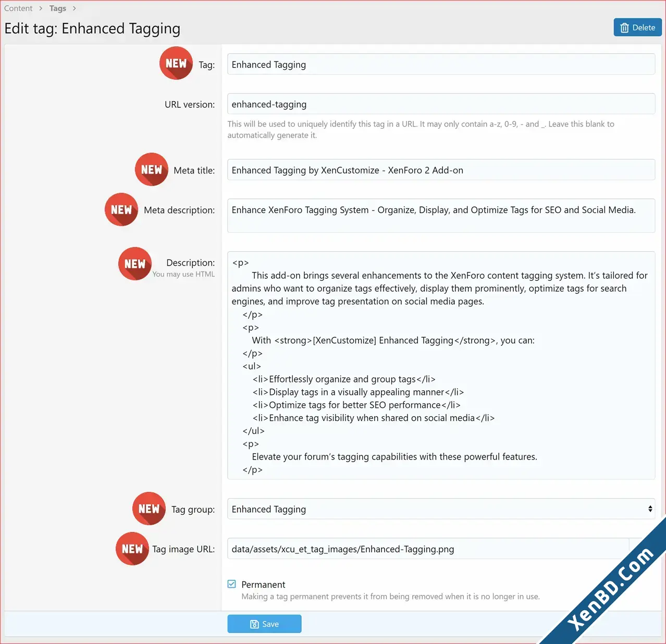Click the 'Edit tag: Enhanced Tagging' heading
Image resolution: width=666 pixels, height=644 pixels.
pos(92,29)
